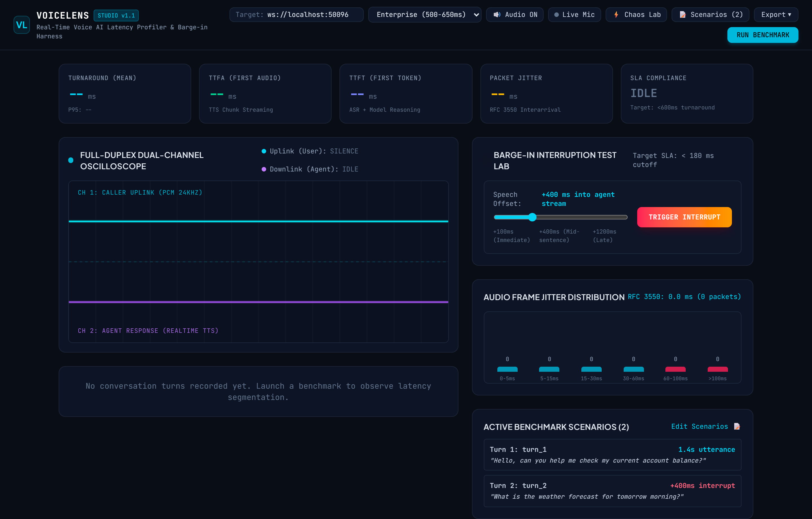Click the 5-15ms jitter histogram bar
The height and width of the screenshot is (519, 812).
click(549, 369)
